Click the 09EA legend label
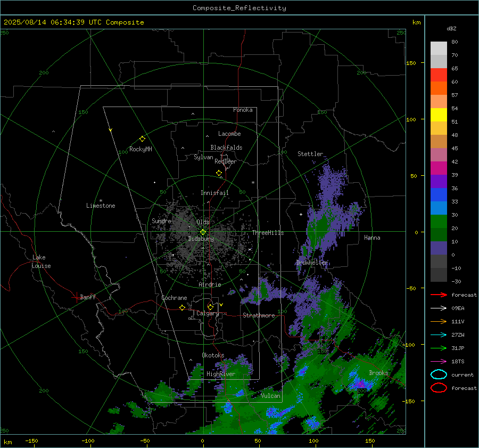 pyautogui.click(x=458, y=308)
